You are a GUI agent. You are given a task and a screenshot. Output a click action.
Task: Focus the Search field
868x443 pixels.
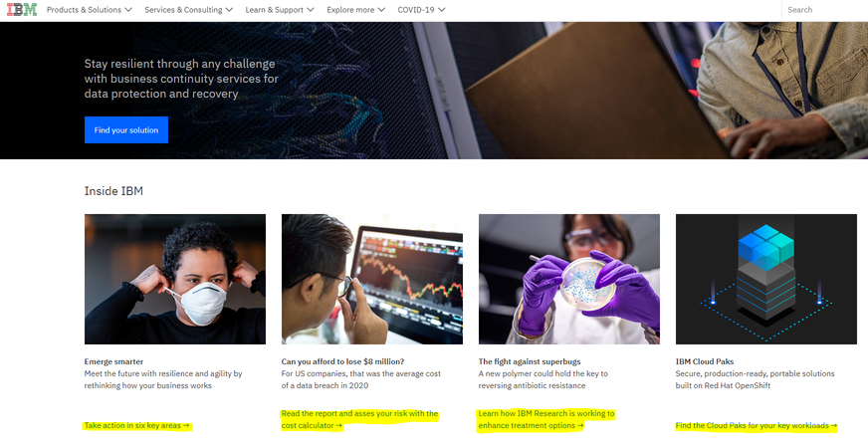click(825, 10)
